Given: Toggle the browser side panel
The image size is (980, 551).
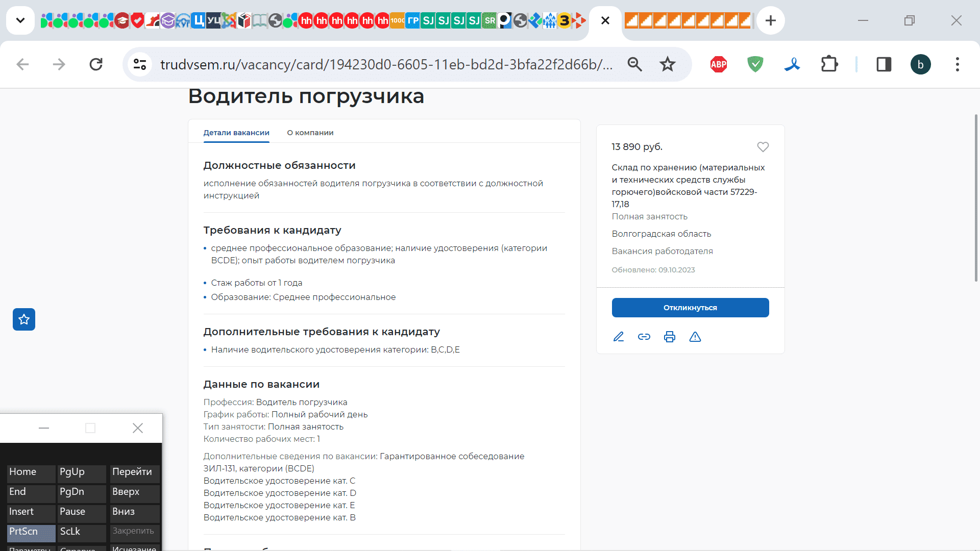Looking at the screenshot, I should (884, 64).
